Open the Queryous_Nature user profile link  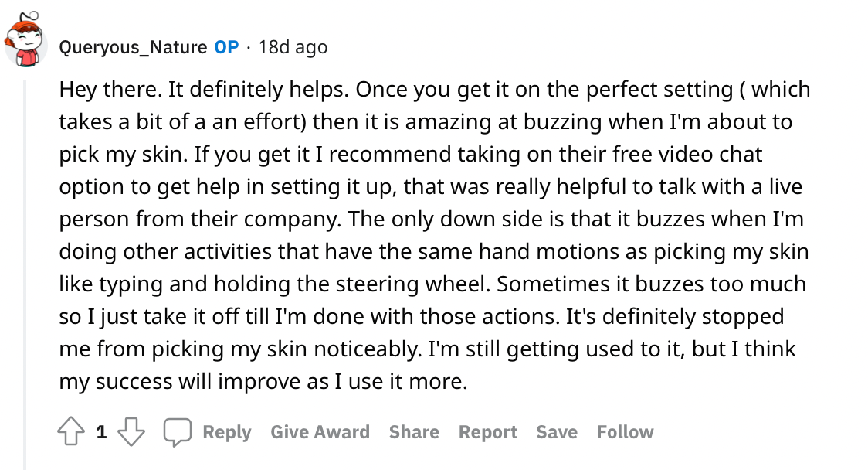point(133,47)
